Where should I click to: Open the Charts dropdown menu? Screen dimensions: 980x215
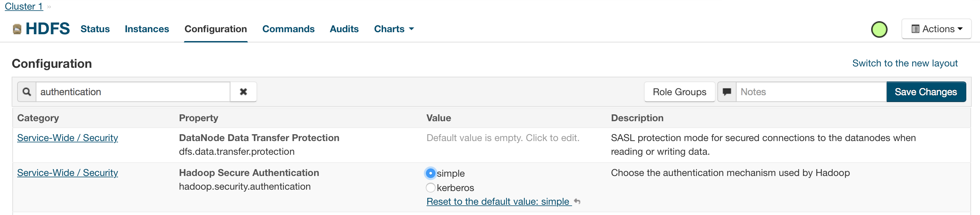tap(394, 29)
